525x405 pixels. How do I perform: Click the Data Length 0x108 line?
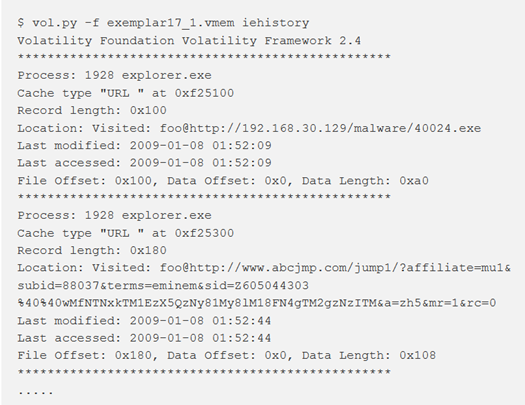pos(227,355)
